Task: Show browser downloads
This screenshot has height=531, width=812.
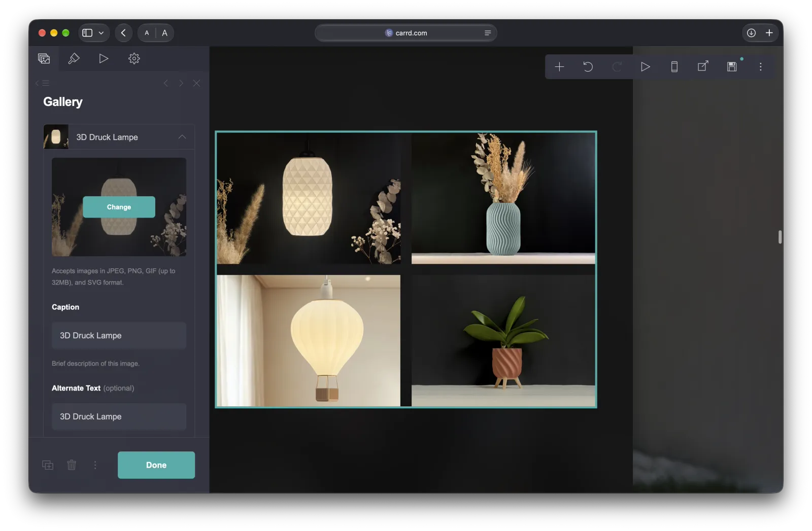Action: pyautogui.click(x=751, y=33)
